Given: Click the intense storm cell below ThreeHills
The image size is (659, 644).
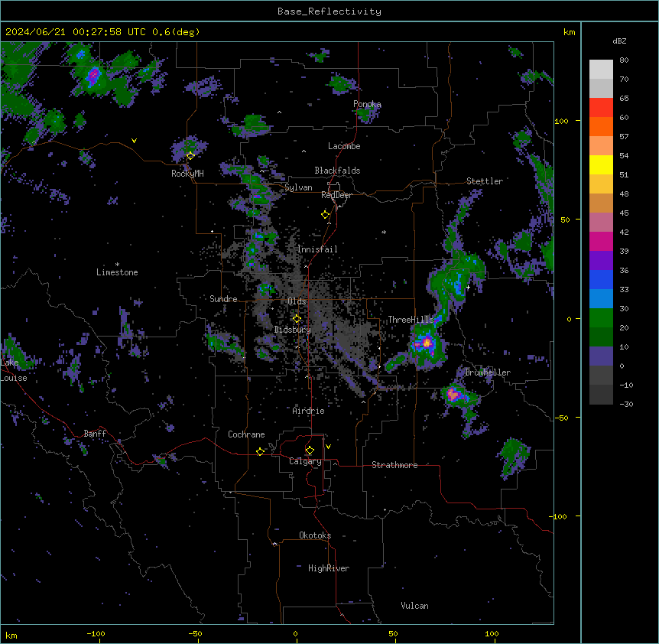Looking at the screenshot, I should pos(427,343).
